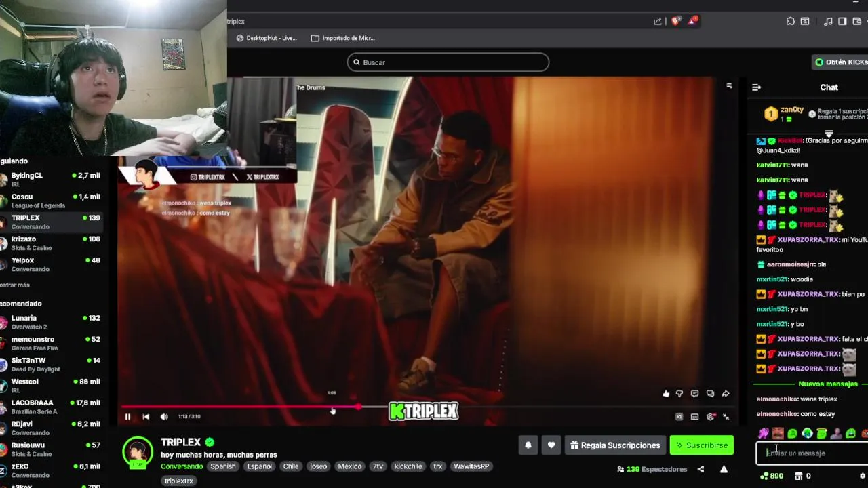
Task: Click the red video progress bar handle
Action: click(x=358, y=407)
